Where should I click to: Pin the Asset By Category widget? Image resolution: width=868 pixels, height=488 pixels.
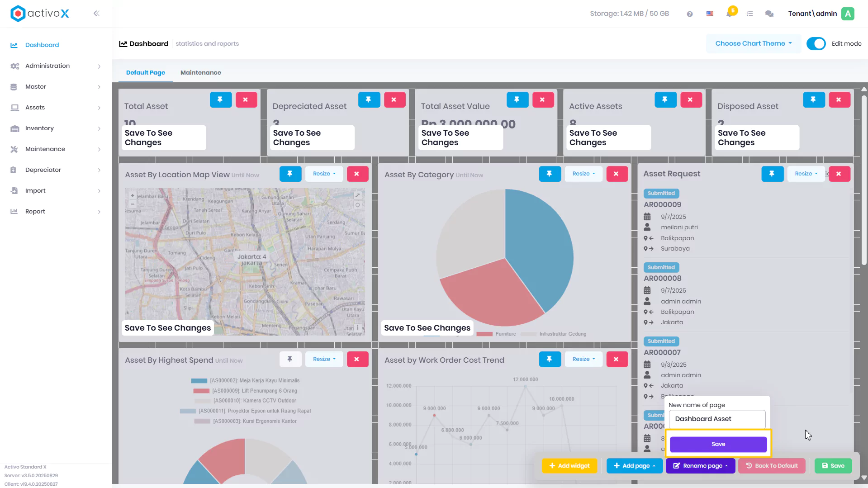click(550, 174)
